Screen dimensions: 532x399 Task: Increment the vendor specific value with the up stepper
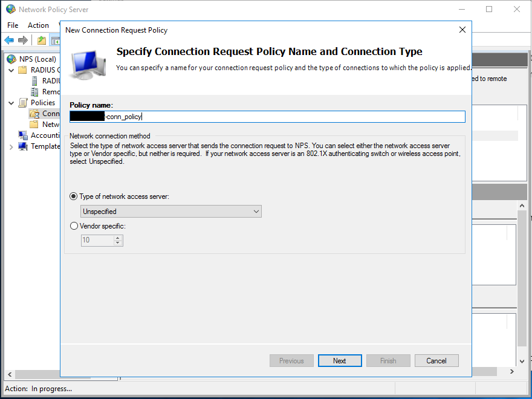[118, 238]
